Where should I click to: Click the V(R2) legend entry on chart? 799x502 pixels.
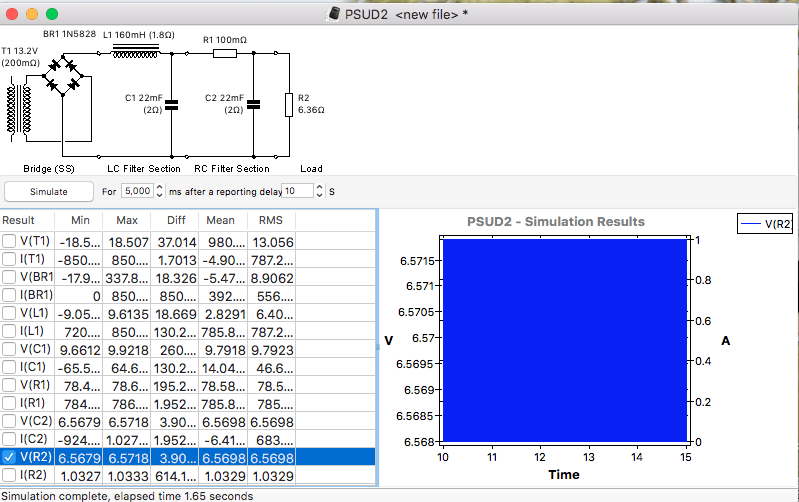click(x=765, y=224)
